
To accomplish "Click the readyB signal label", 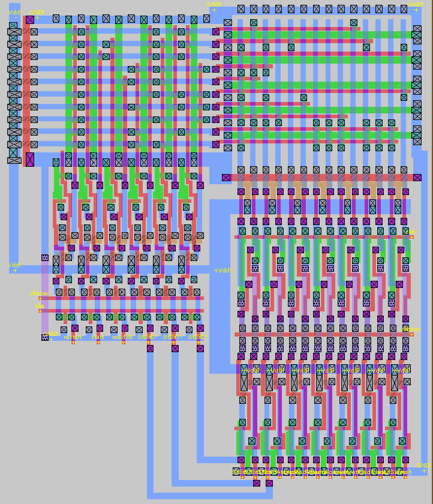I will [122, 337].
